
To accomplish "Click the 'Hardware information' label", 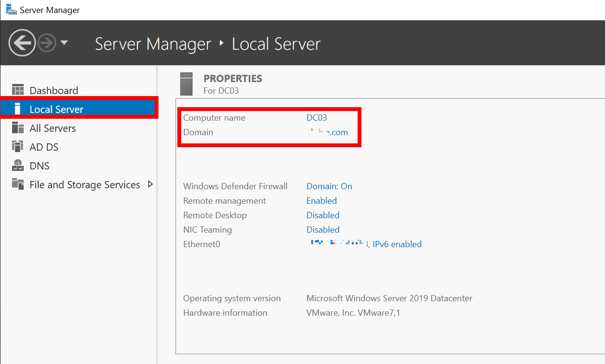I will tap(225, 313).
